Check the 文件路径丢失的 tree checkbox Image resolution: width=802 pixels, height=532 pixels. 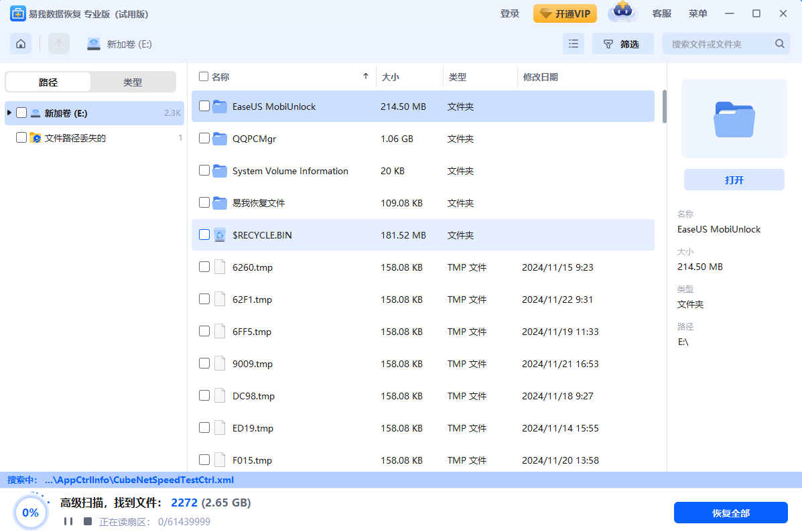pyautogui.click(x=21, y=137)
